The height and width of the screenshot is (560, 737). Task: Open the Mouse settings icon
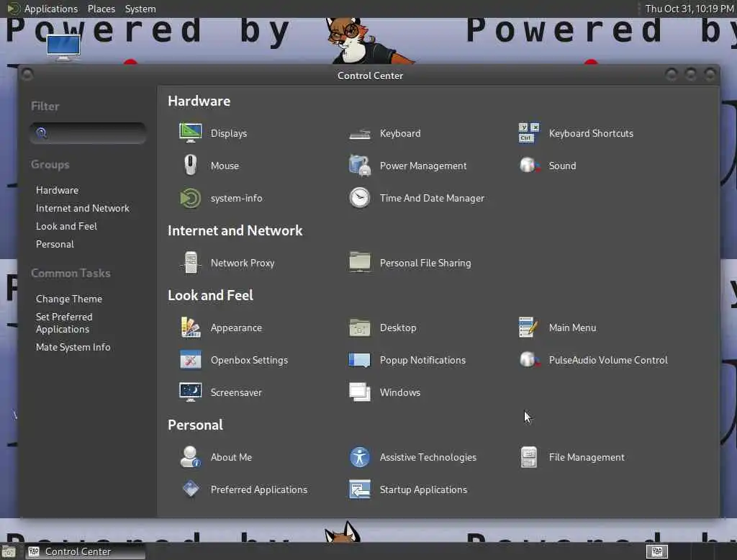(190, 166)
